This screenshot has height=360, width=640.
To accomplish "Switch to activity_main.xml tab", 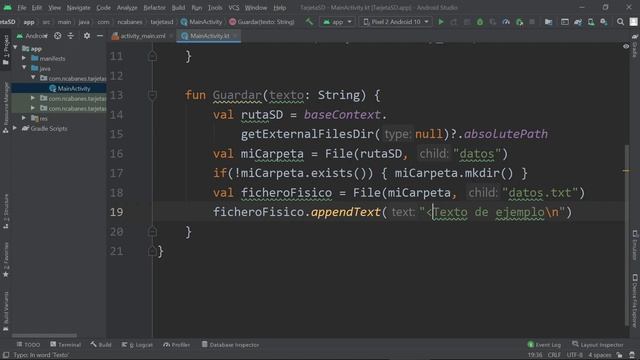I will click(x=142, y=36).
